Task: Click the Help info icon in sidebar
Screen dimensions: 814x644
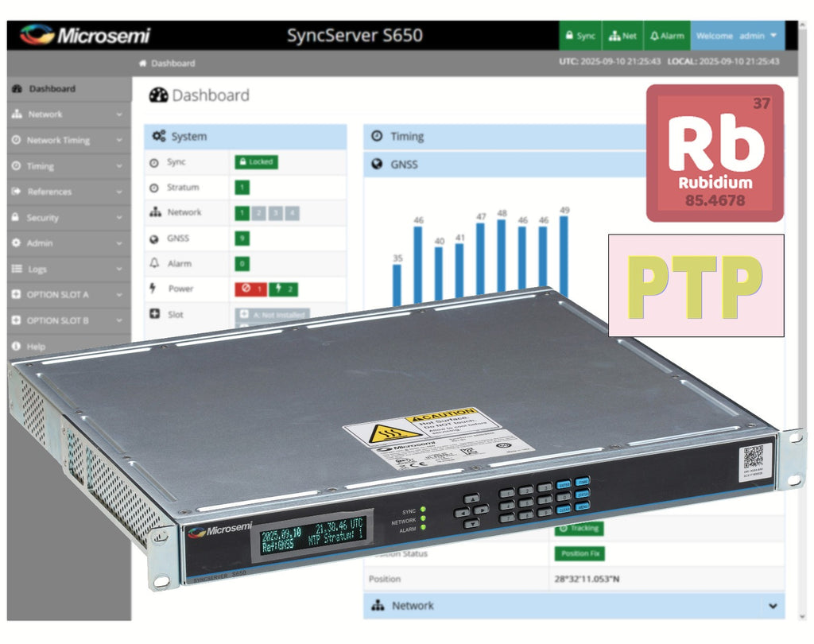Action: pos(16,346)
